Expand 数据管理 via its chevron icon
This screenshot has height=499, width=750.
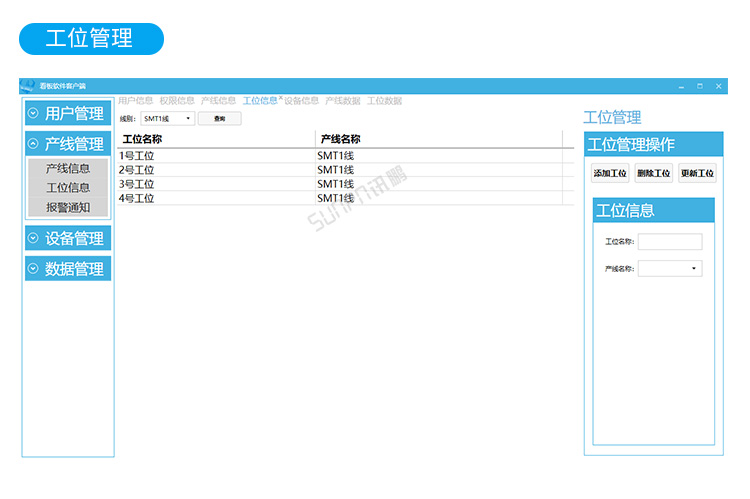coord(33,269)
